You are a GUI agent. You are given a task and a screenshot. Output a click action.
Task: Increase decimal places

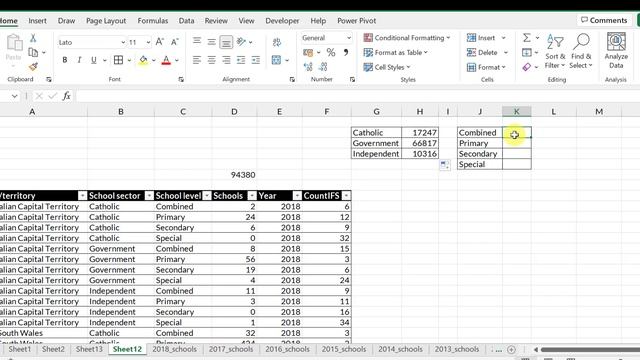pos(308,67)
